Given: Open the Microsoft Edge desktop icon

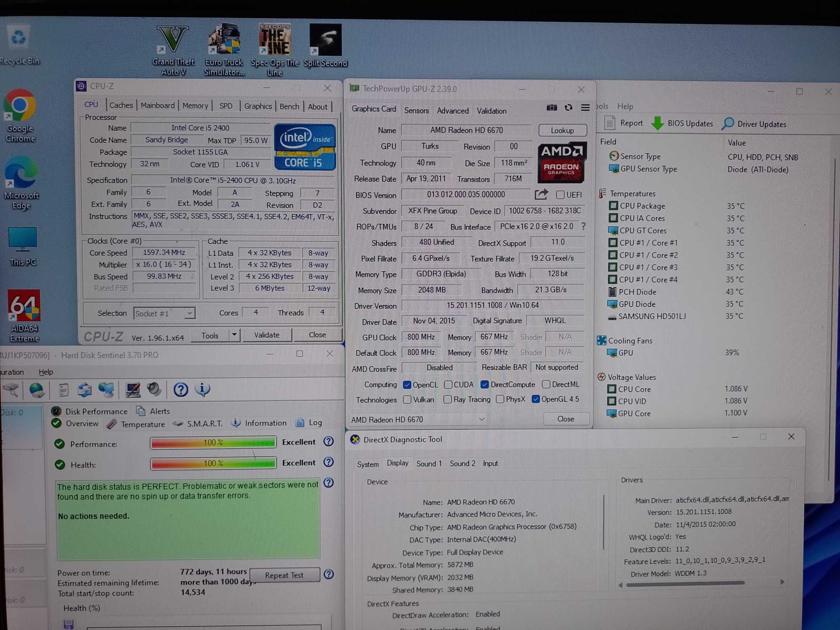Looking at the screenshot, I should click(x=21, y=183).
